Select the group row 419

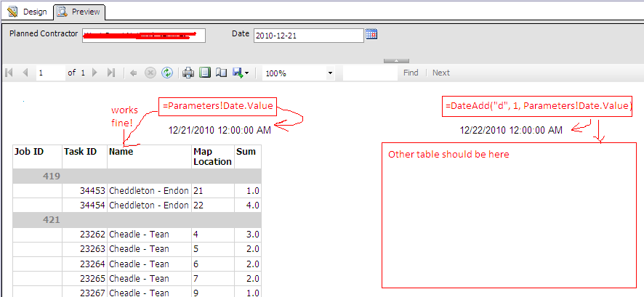(137, 176)
